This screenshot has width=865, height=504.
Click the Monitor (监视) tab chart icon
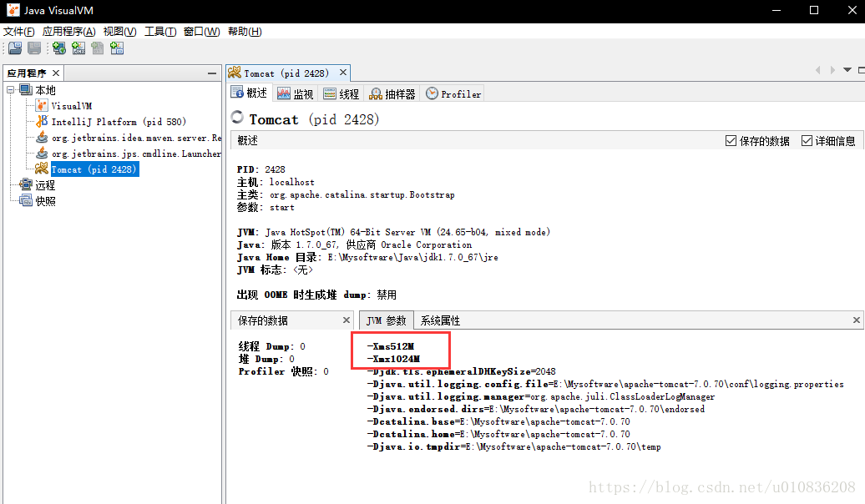pyautogui.click(x=284, y=93)
